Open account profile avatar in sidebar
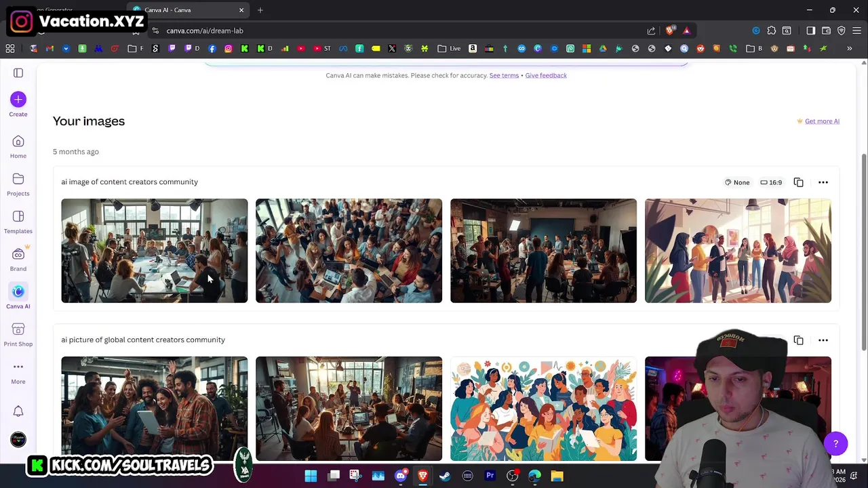Screen dimensions: 868x488 point(18,440)
